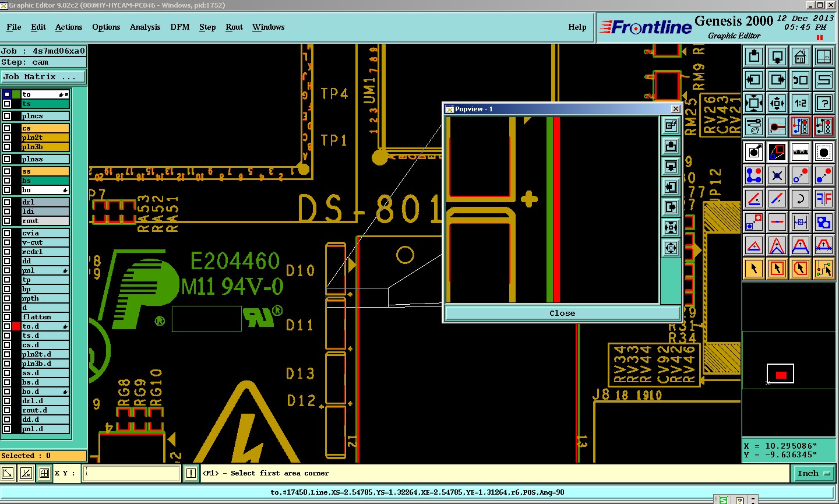The height and width of the screenshot is (504, 839).
Task: Click the red color swatch beside to.d
Action: pyautogui.click(x=16, y=326)
